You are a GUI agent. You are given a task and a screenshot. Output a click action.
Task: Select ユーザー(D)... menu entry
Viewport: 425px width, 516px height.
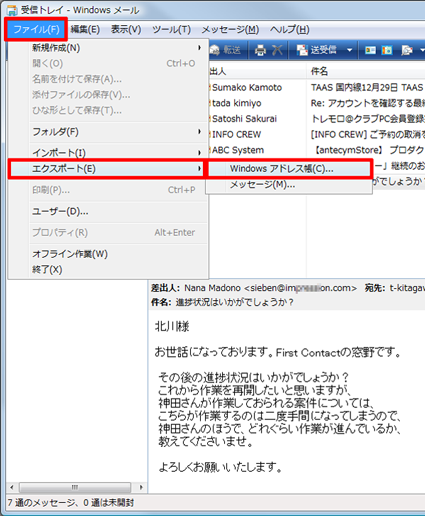108,212
